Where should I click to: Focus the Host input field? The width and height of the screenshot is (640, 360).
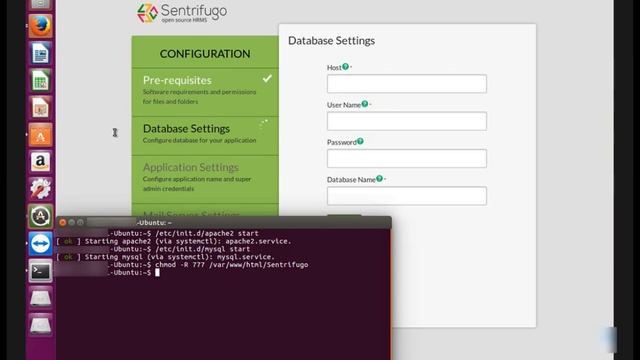[407, 84]
